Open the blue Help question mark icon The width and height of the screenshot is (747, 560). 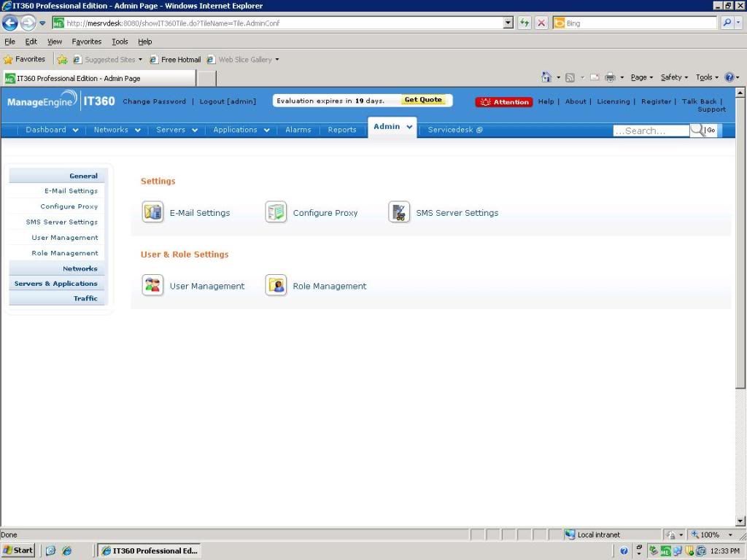tap(729, 77)
